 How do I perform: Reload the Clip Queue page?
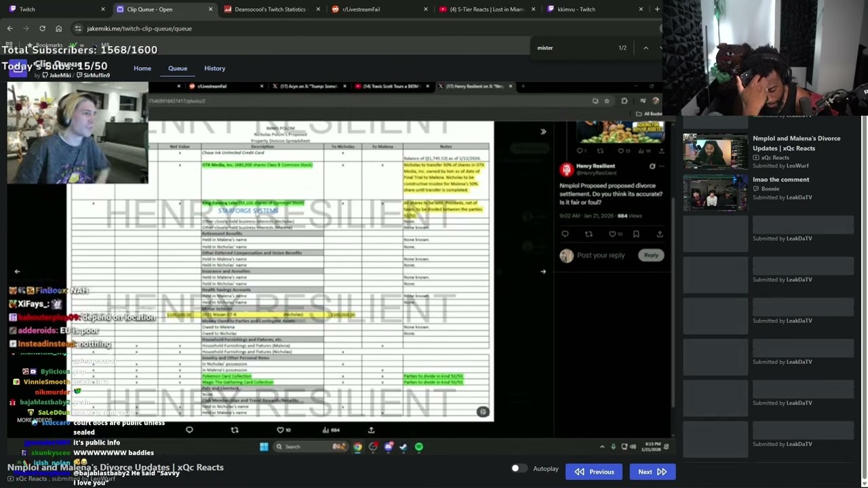(42, 28)
